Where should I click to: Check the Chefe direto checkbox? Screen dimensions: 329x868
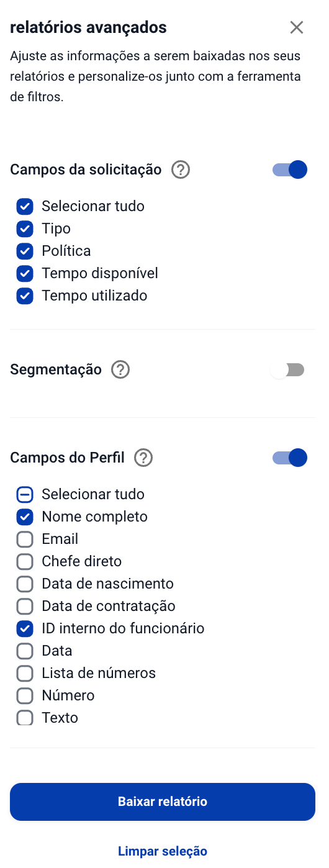pyautogui.click(x=25, y=562)
